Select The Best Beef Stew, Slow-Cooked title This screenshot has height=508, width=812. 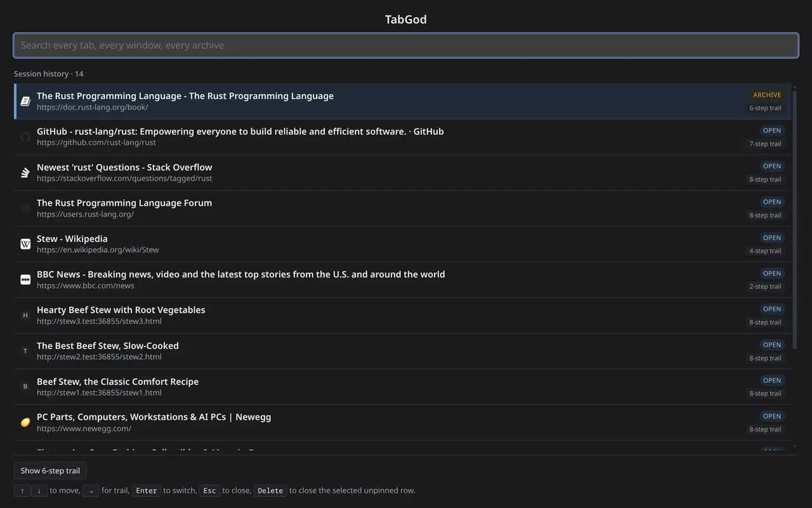click(x=108, y=345)
